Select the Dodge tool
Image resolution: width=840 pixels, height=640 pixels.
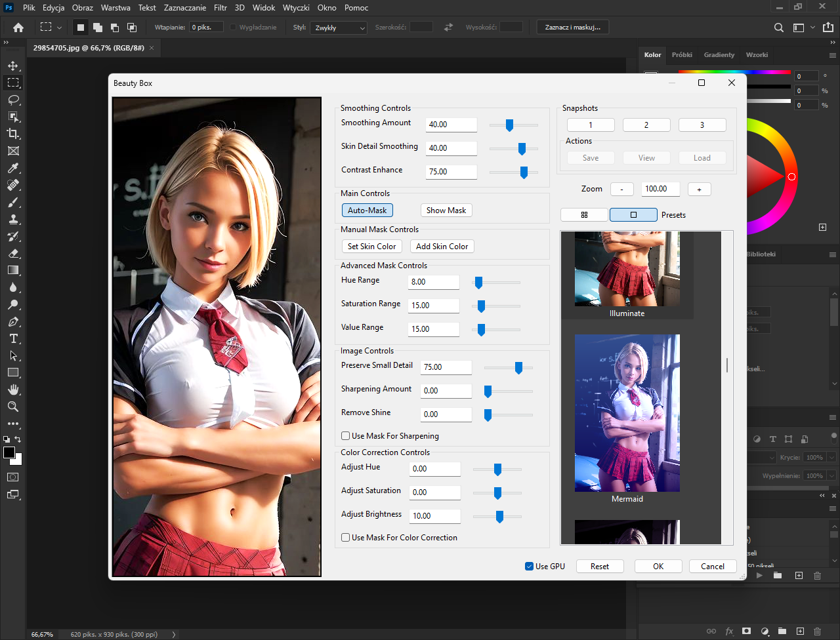(12, 304)
